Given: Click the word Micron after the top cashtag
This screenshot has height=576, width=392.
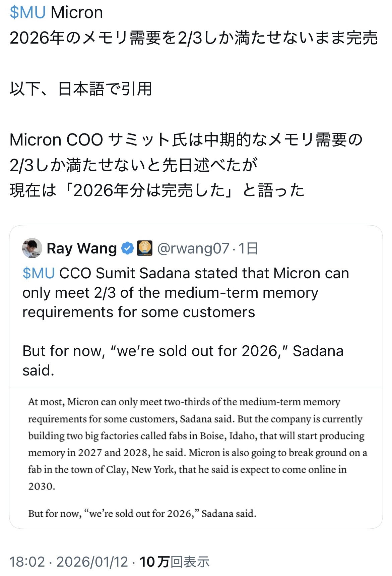Looking at the screenshot, I should (x=77, y=13).
